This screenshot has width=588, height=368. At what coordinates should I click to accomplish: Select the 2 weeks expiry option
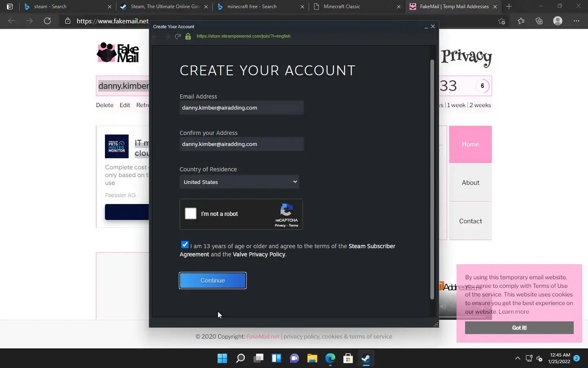tap(480, 105)
